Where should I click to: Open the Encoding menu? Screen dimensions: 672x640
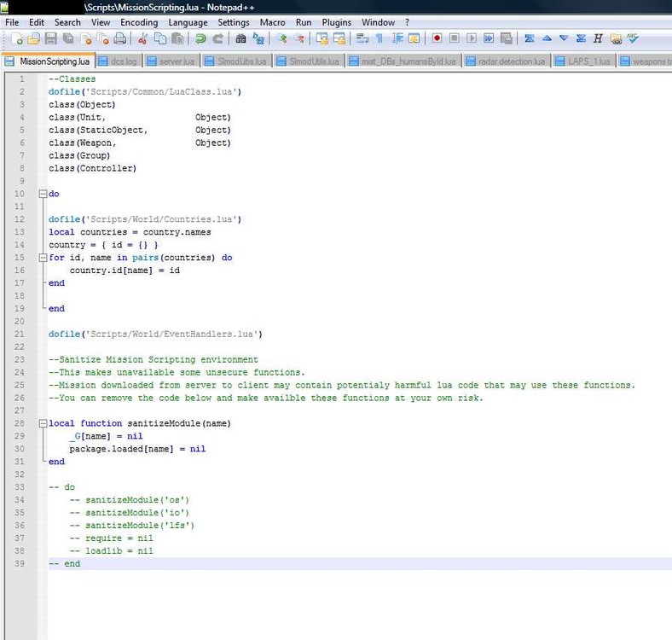tap(139, 22)
